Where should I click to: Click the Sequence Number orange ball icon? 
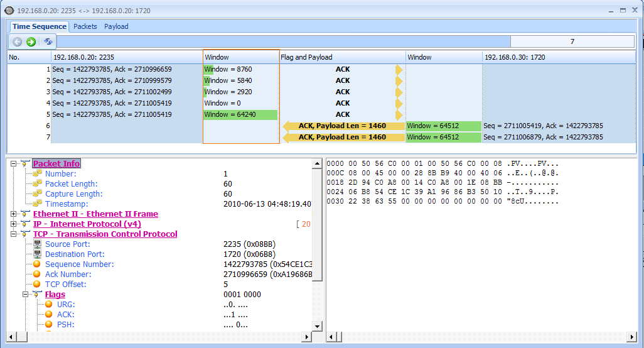coord(37,264)
